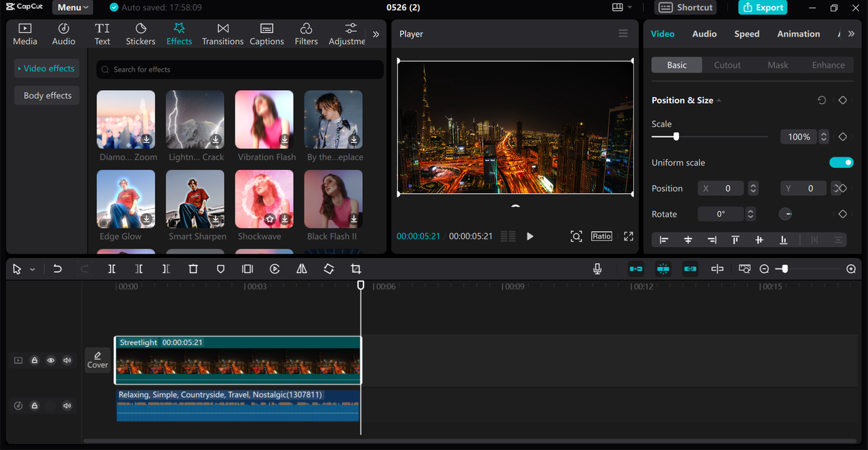The height and width of the screenshot is (450, 868).
Task: Hide the Streetlight video track with eye icon
Action: pyautogui.click(x=51, y=361)
